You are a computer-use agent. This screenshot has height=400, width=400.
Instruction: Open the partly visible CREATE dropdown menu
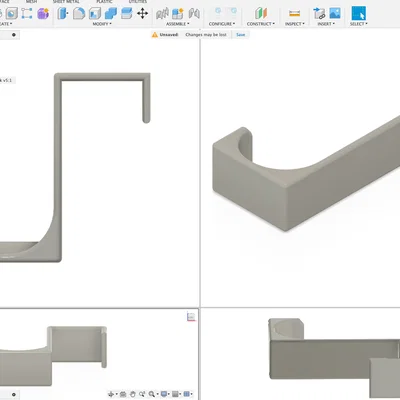(6, 24)
